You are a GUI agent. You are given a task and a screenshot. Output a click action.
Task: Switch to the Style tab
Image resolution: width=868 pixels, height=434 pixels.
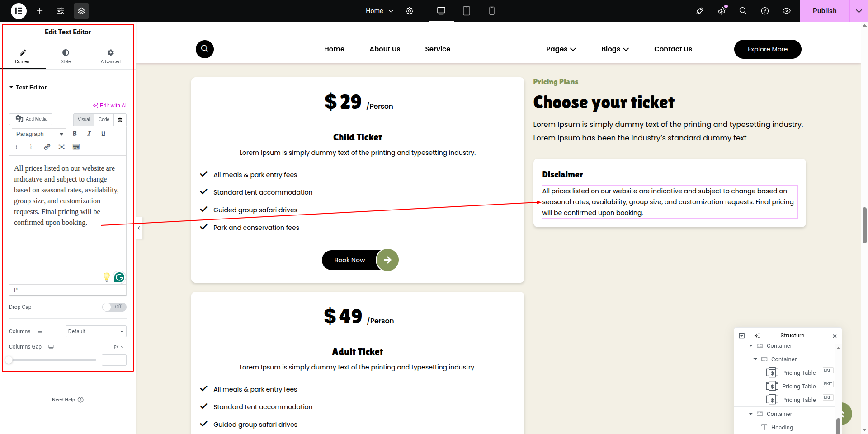click(x=66, y=56)
